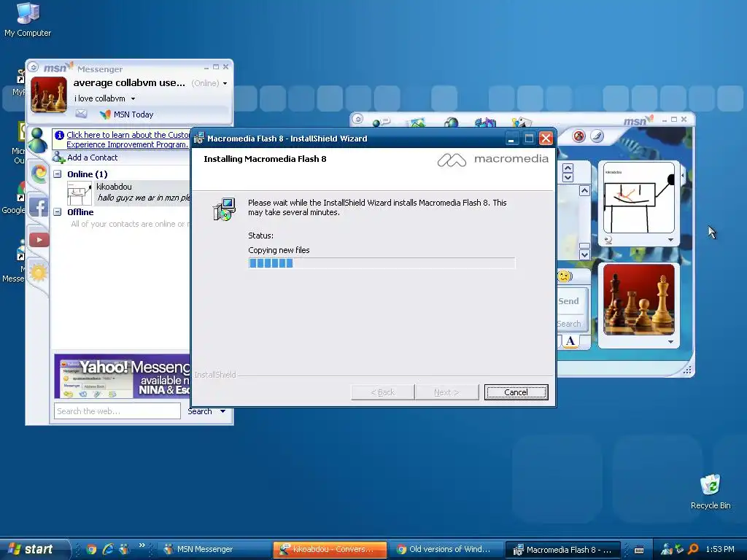Click the chess display picture in MSN Messenger header
The image size is (747, 560).
[49, 95]
